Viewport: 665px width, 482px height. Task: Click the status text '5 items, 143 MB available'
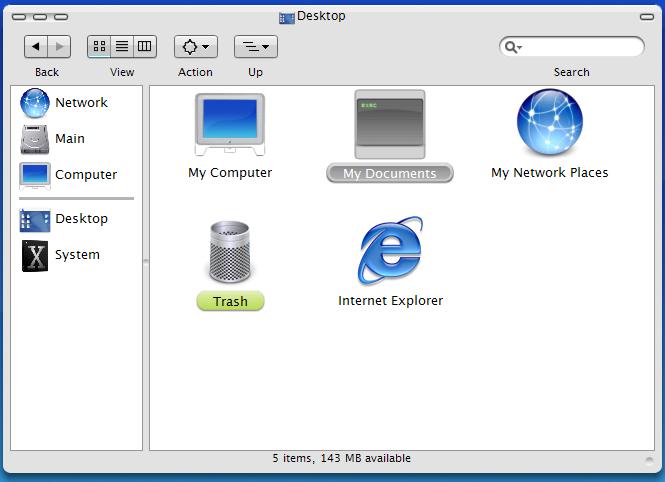tap(341, 458)
